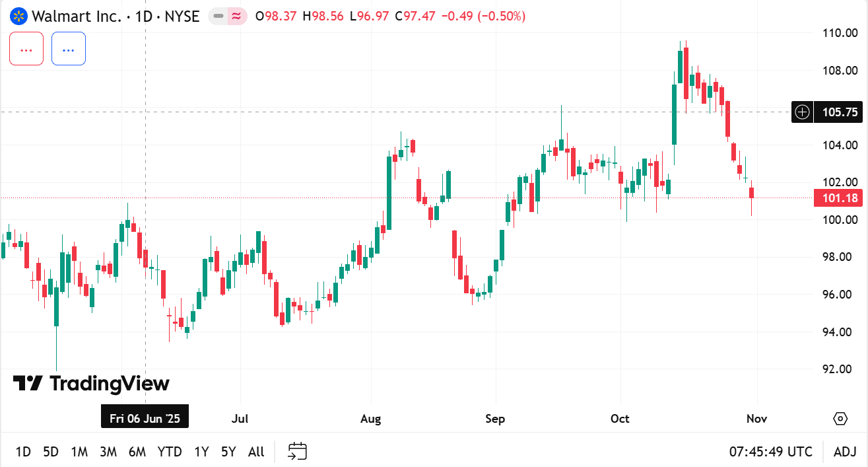Switch to the 5D time range
Screen dimensions: 868x467
51,452
